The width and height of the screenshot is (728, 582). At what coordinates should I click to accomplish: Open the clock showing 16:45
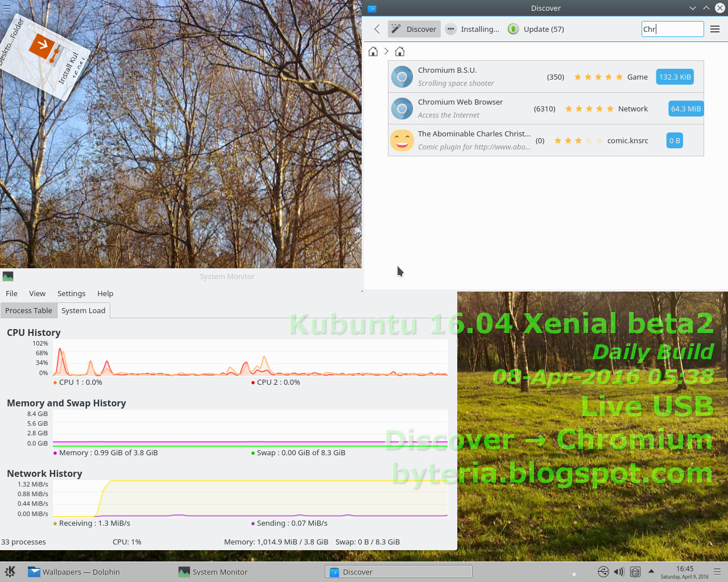(685, 572)
